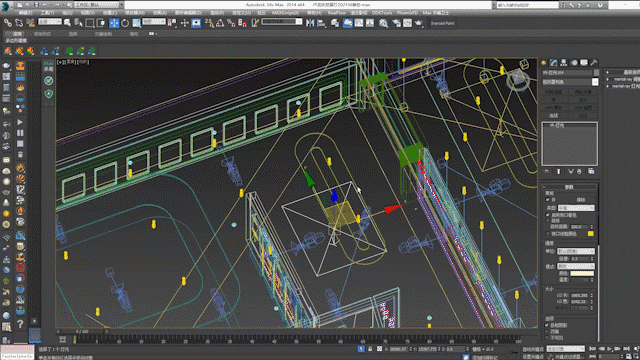Image resolution: width=640 pixels, height=360 pixels.
Task: Click the Remove Modifier trash icon under stack
Action: [579, 171]
